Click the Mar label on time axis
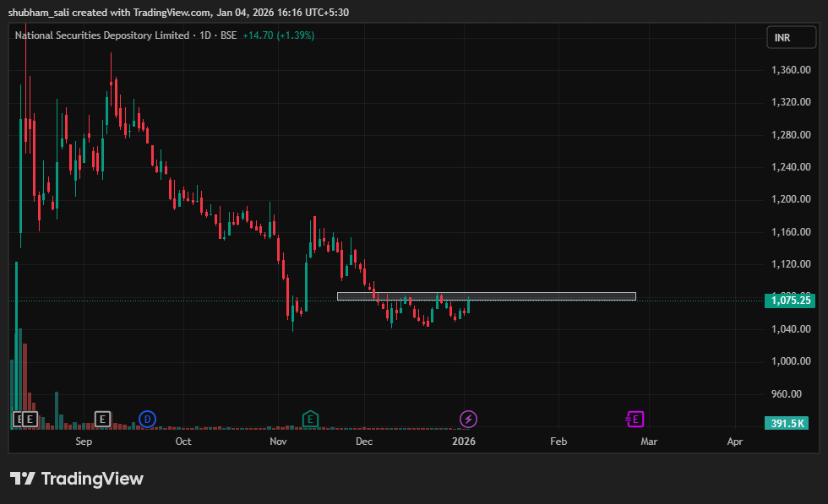This screenshot has width=828, height=504. (649, 442)
